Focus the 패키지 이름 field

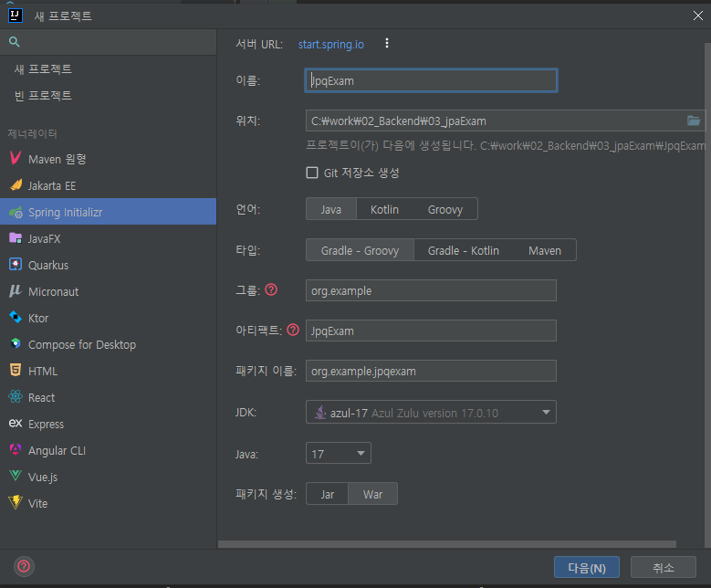431,371
